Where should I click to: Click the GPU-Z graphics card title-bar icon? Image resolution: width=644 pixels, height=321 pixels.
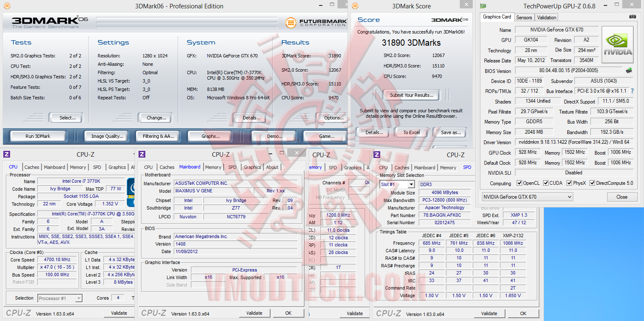coord(483,6)
